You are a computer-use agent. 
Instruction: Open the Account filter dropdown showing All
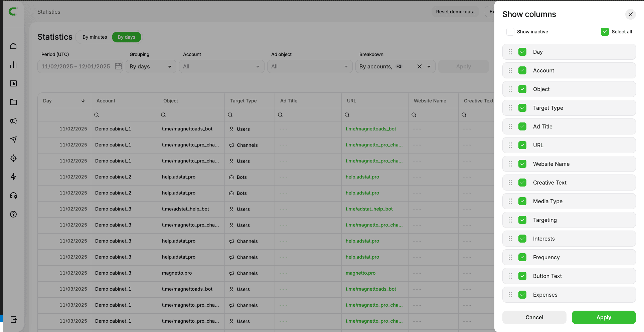221,66
